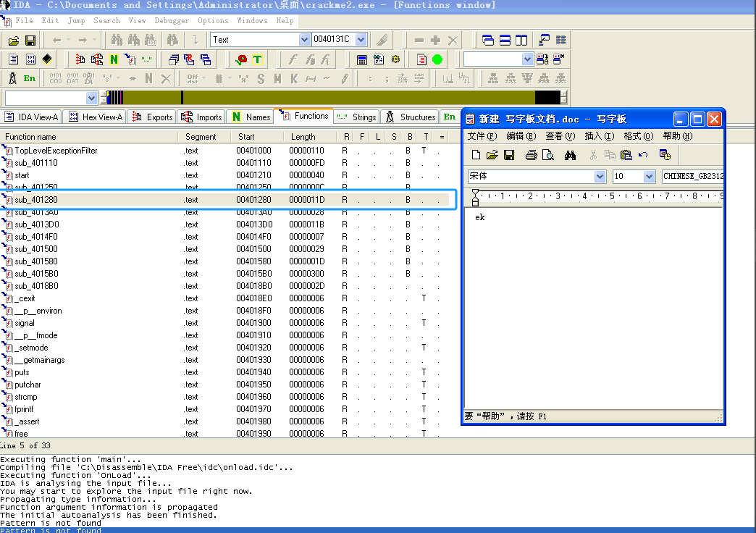Open the Text search type dropdown
Image resolution: width=756 pixels, height=533 pixels.
(x=303, y=40)
